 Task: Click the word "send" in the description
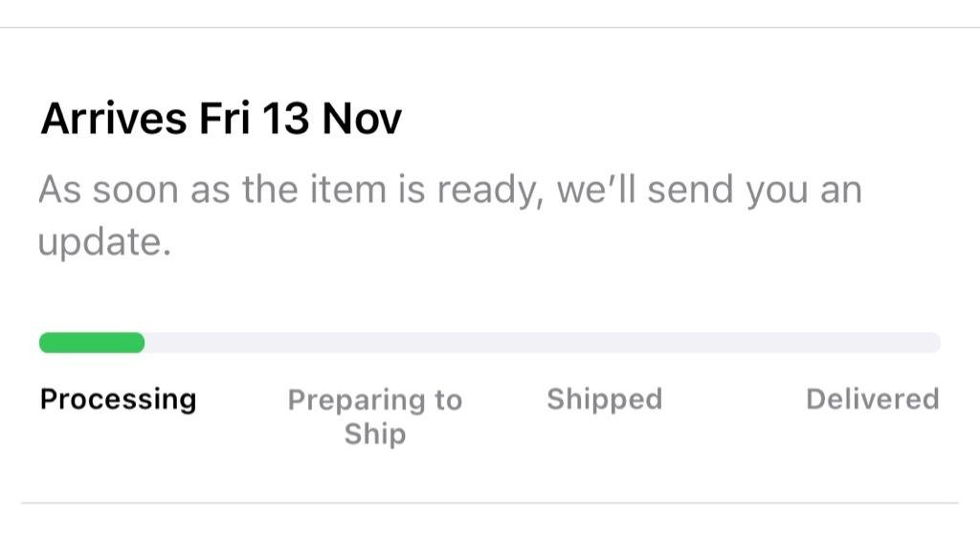point(690,190)
